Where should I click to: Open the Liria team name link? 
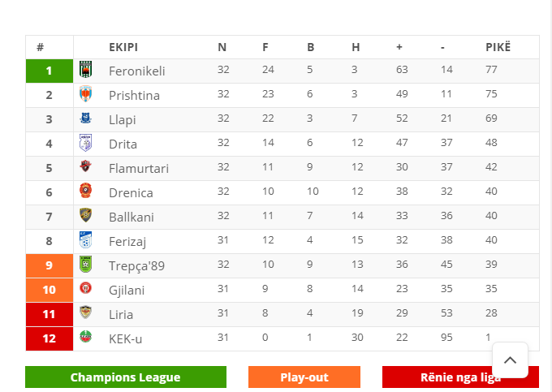click(121, 314)
